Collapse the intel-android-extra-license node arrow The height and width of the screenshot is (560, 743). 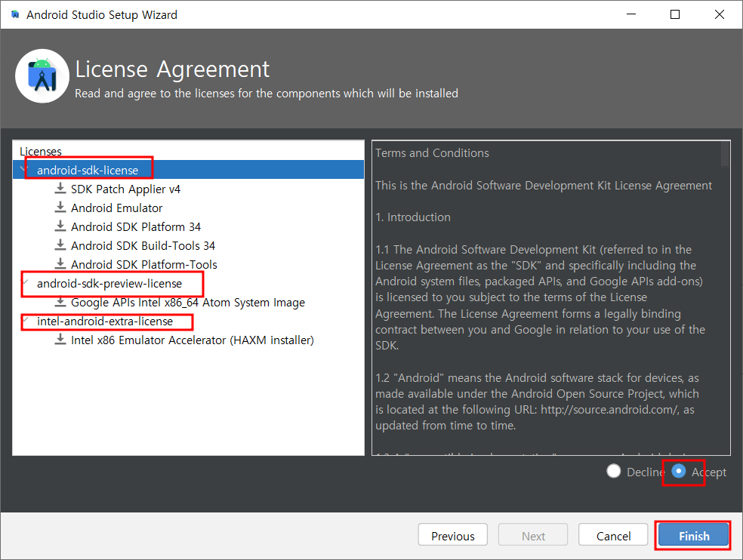coord(26,321)
